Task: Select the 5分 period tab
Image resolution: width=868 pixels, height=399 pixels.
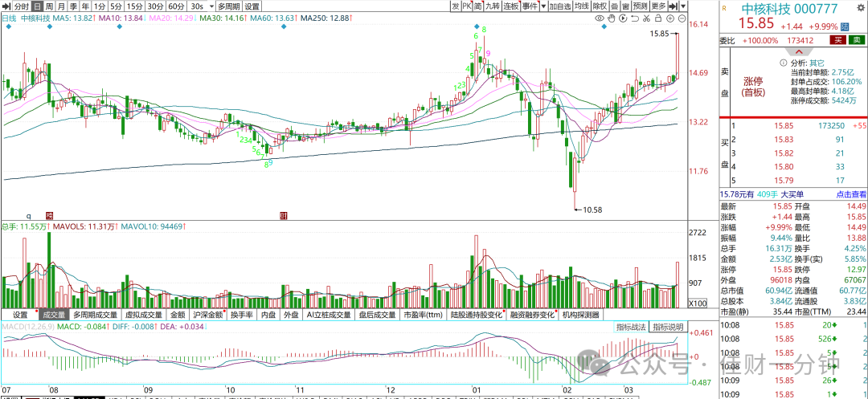Action: point(115,6)
